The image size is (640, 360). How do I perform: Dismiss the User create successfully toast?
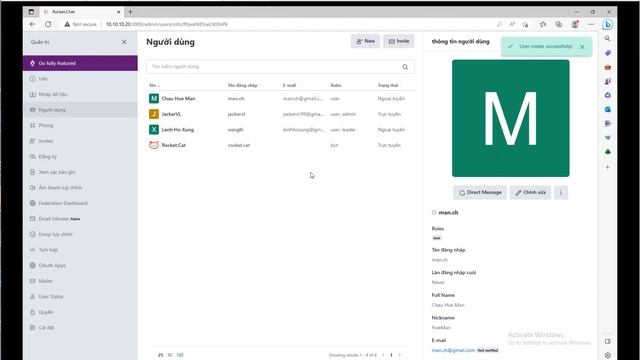pyautogui.click(x=582, y=47)
